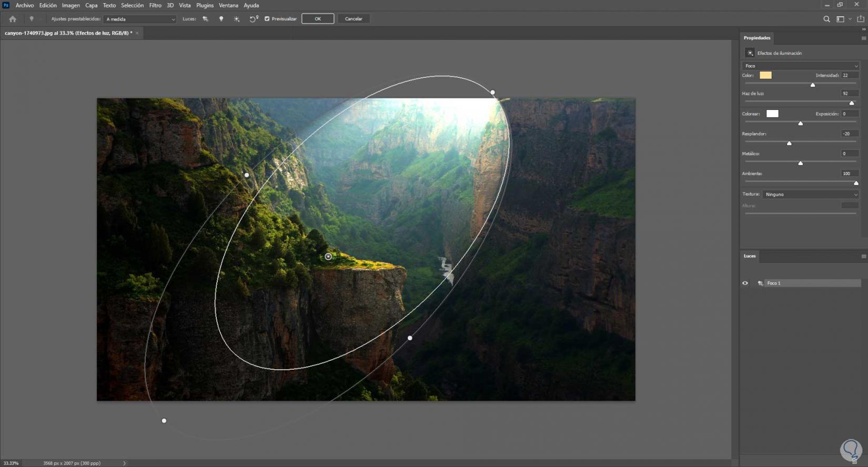Switch to the Propiedades panel tab
Viewport: 868px width, 467px height.
[757, 38]
